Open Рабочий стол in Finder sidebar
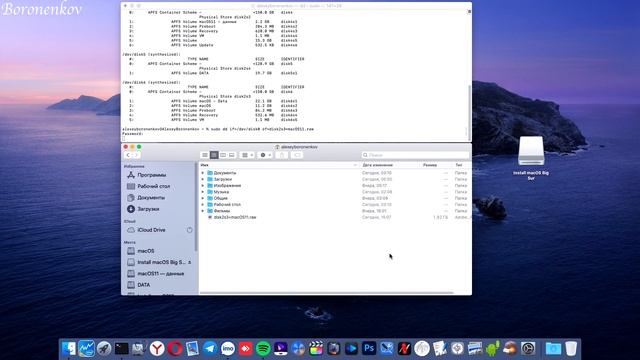Screen dimensions: 640x360 149,186
